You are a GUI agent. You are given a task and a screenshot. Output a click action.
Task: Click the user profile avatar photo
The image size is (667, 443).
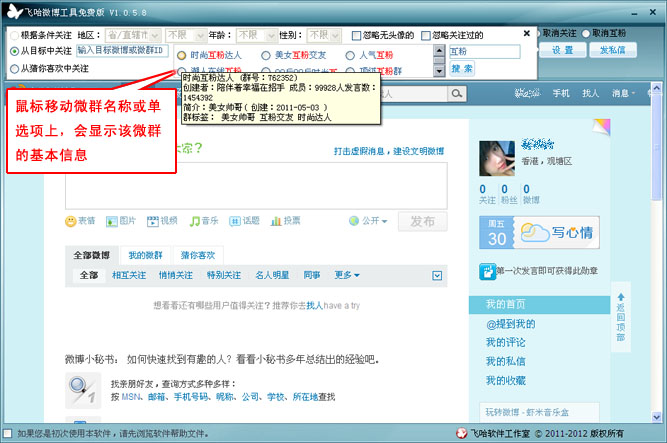pyautogui.click(x=496, y=158)
